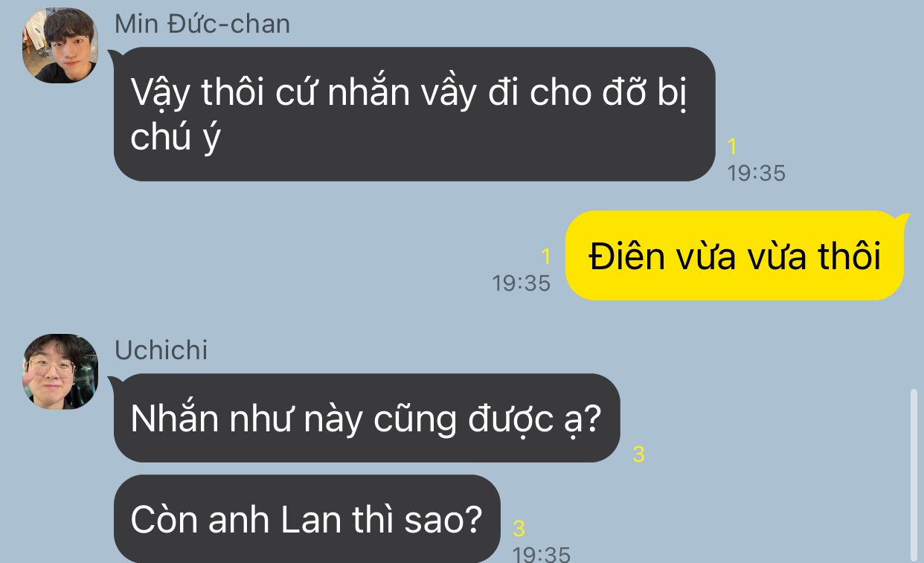Tap the Min Đức-chan sender name

coord(202,24)
